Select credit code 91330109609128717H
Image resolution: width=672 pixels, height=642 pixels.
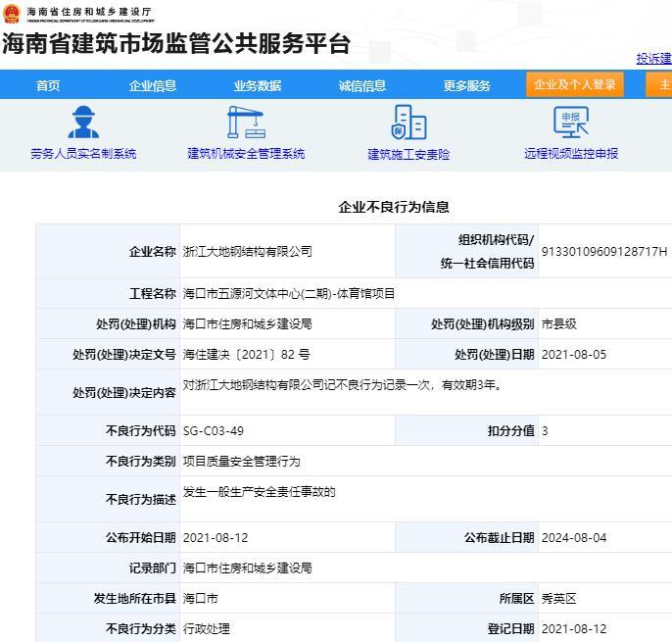[604, 251]
